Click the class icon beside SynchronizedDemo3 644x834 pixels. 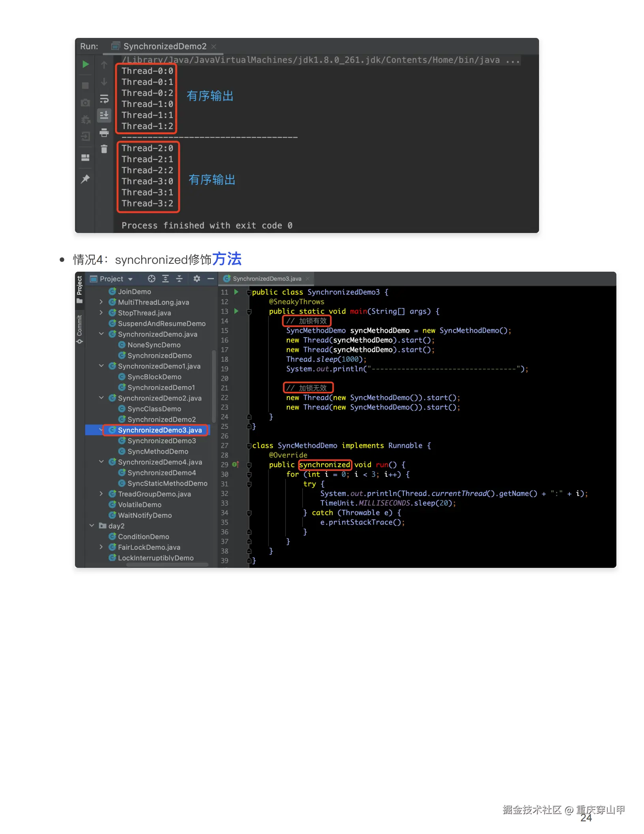point(122,441)
